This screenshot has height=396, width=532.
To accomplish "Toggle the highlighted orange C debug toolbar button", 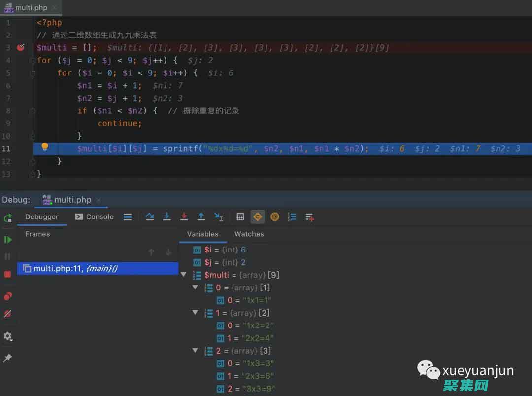I will 257,216.
